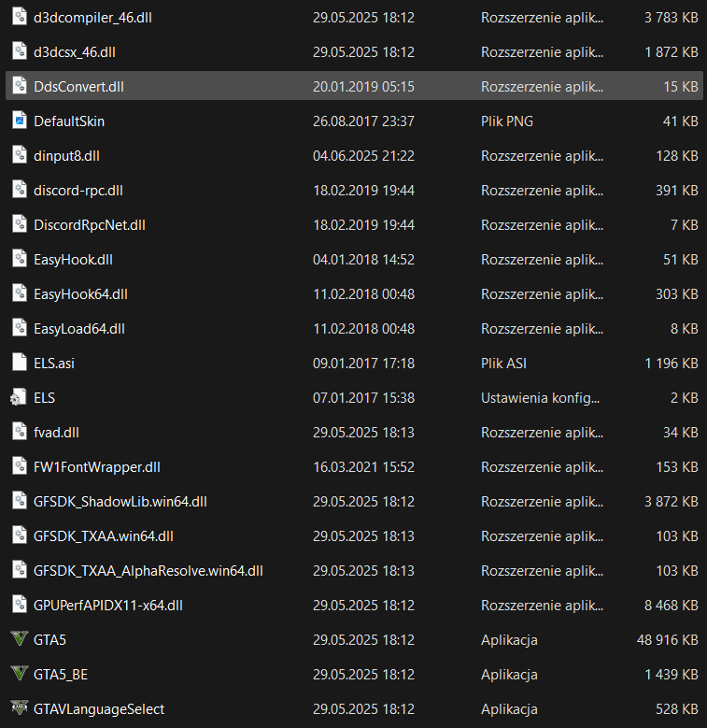Viewport: 707px width, 728px height.
Task: Click the GTA5 application icon
Action: 19,640
